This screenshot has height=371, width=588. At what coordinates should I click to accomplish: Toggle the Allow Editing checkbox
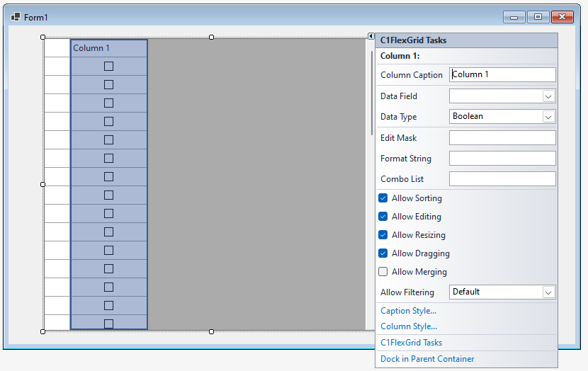point(383,216)
